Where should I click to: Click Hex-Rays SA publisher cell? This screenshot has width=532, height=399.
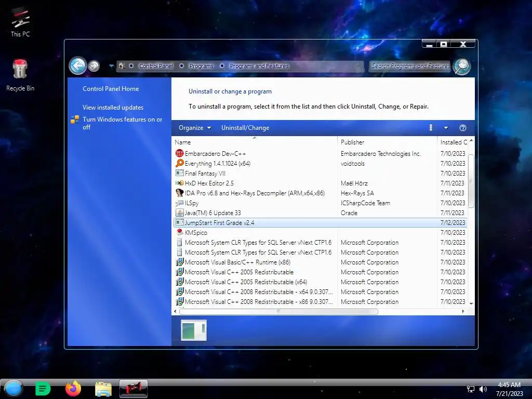[x=357, y=193]
